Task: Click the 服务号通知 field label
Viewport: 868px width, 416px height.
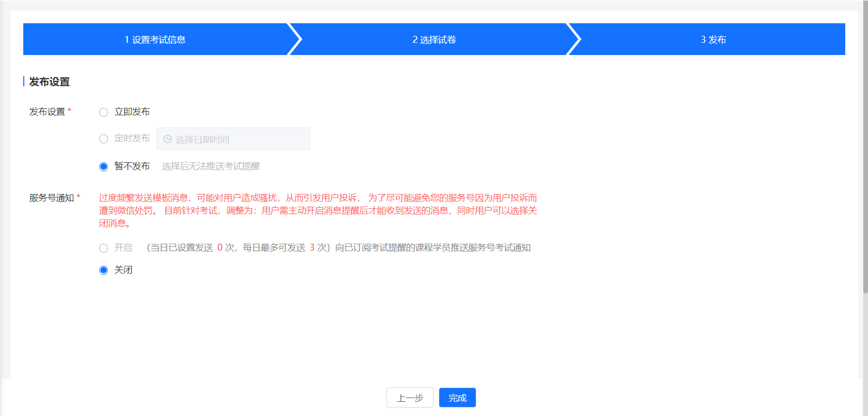Action: 51,198
